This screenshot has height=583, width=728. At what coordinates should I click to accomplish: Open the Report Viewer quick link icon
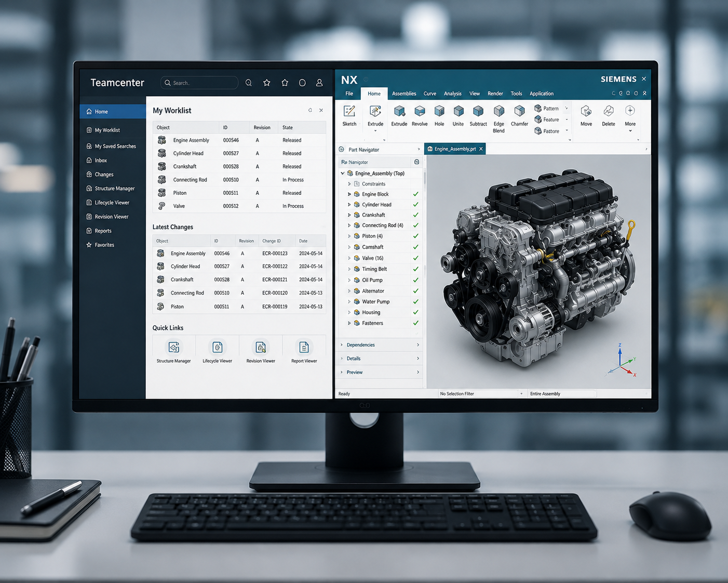[x=304, y=347]
